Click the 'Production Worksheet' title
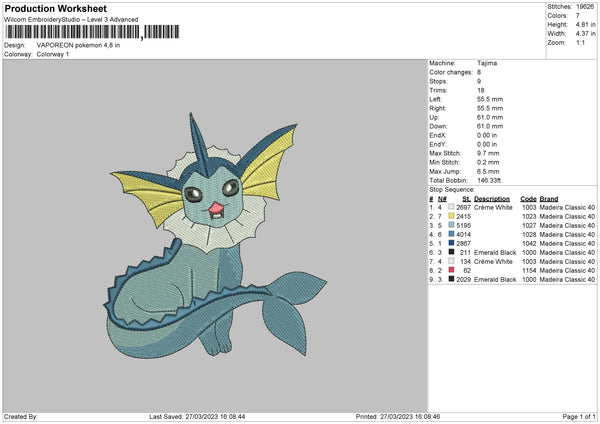This screenshot has width=600, height=424. 55,8
